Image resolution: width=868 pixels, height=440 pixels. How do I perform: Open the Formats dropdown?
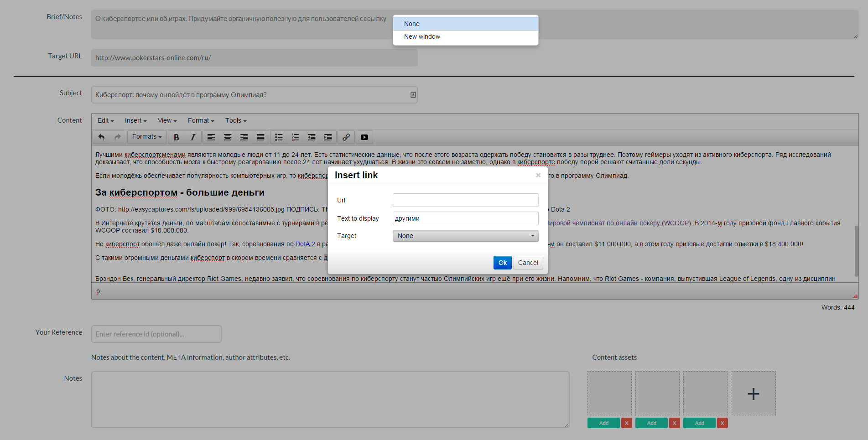tap(147, 137)
